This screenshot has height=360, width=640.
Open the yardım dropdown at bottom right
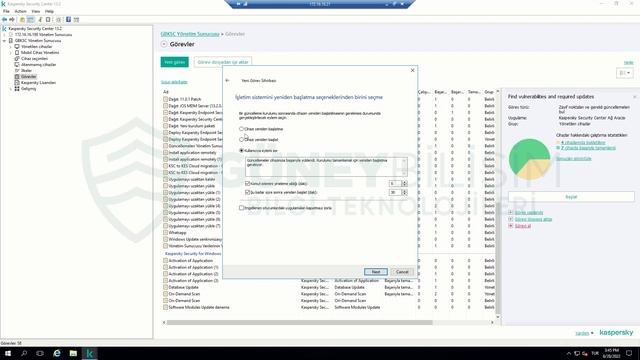(x=584, y=333)
